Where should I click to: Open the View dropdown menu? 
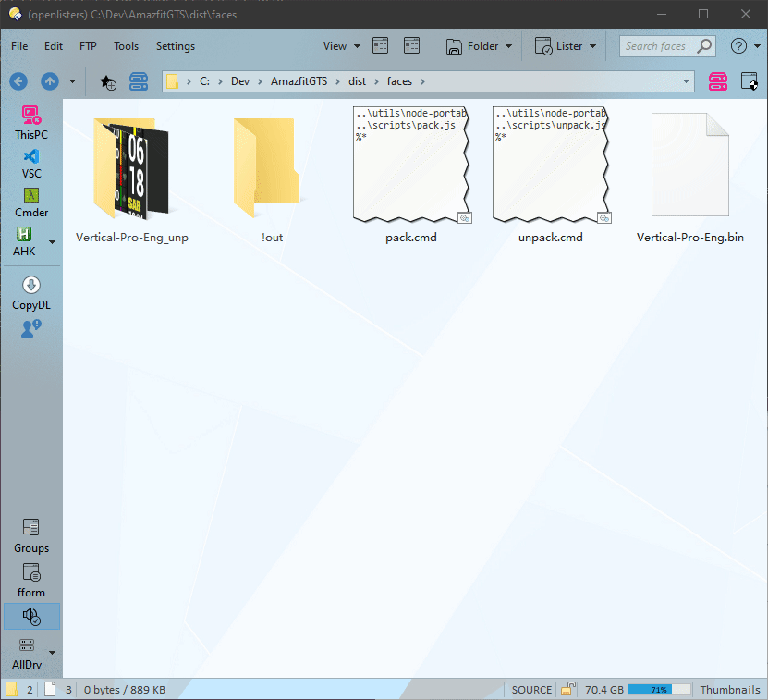tap(341, 46)
